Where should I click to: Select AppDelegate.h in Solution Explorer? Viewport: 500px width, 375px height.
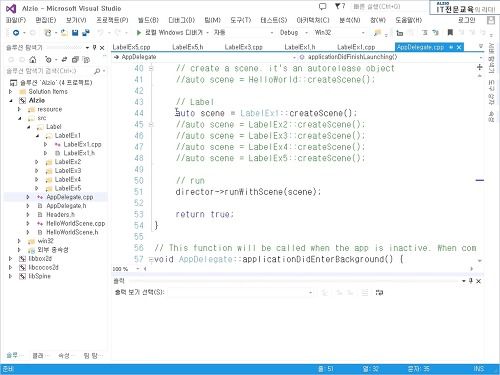(66, 206)
